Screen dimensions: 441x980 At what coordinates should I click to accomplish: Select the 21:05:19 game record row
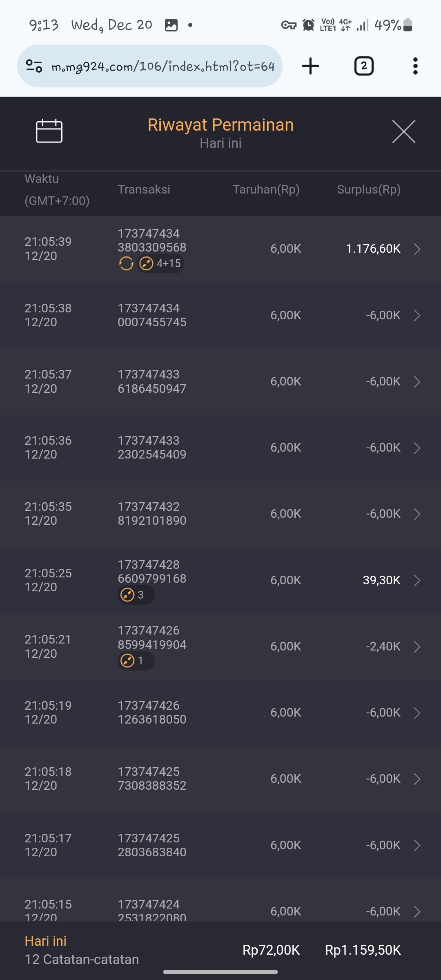click(220, 713)
